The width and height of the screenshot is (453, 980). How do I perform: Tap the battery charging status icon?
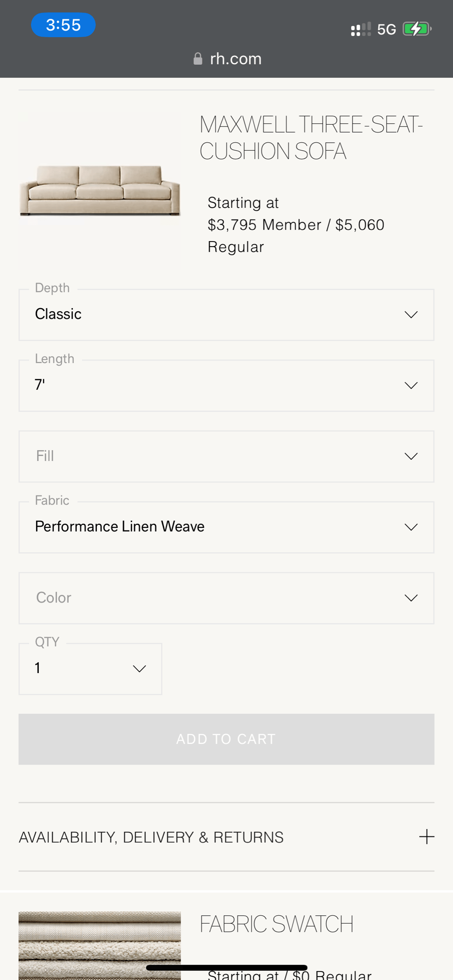point(417,29)
